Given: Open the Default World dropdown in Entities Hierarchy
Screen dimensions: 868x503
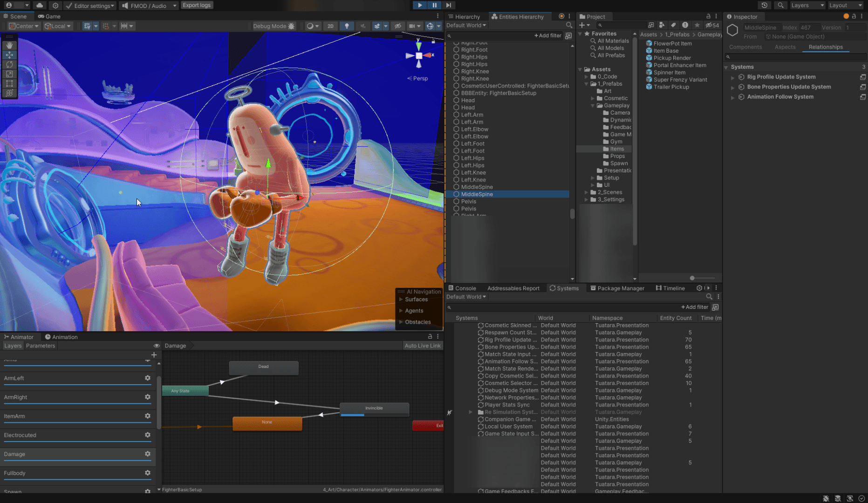Looking at the screenshot, I should point(466,25).
